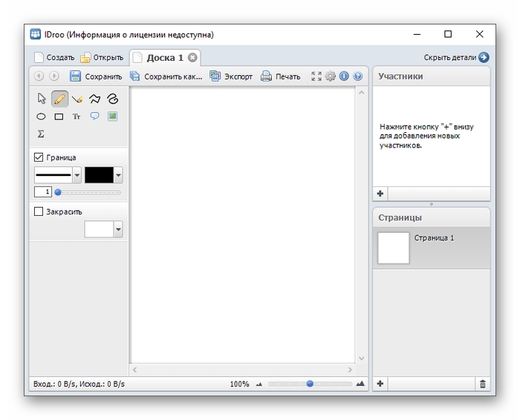520x420 pixels.
Task: Click the border width number field
Action: [43, 191]
